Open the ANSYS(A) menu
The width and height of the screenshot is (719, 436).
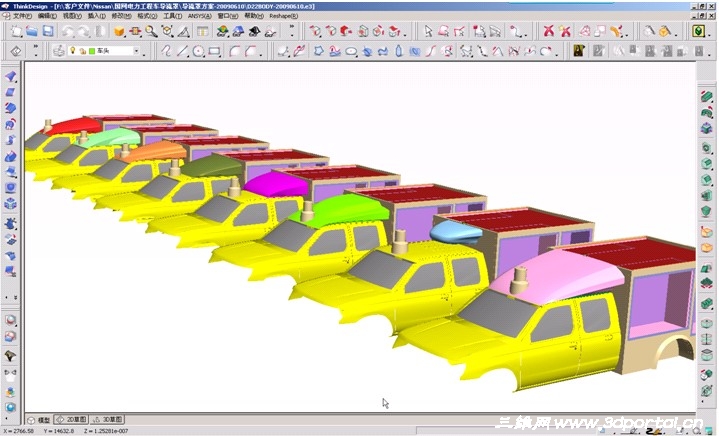(x=199, y=16)
